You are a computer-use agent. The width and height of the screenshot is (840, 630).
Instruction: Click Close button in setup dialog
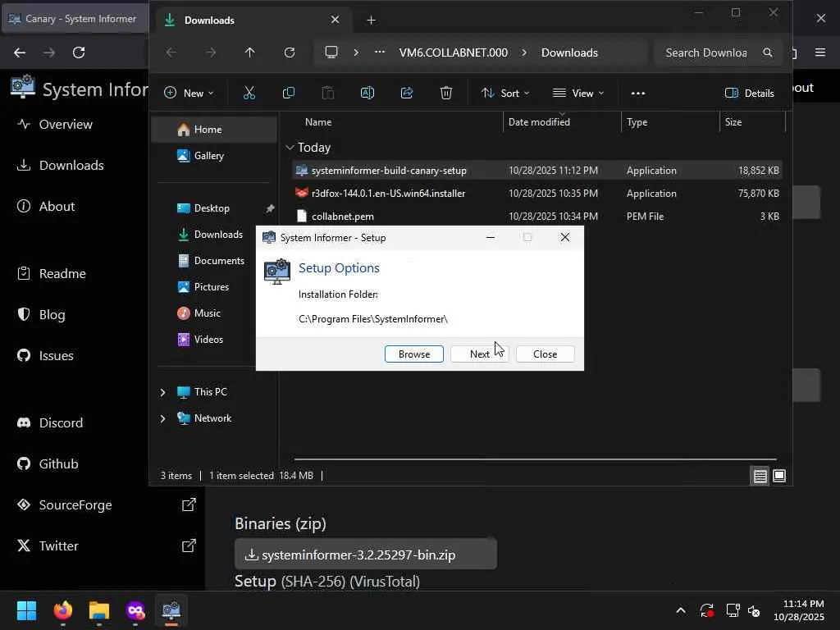(x=545, y=354)
